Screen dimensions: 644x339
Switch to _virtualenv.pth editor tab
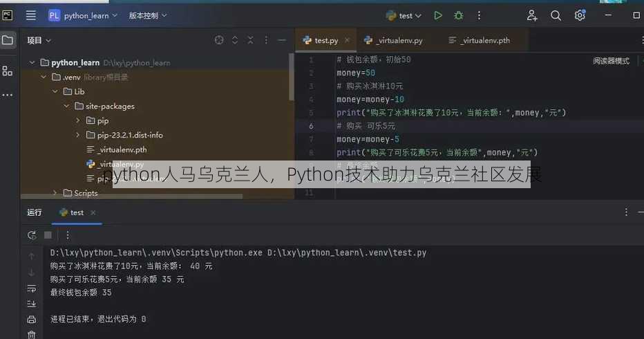pos(480,40)
